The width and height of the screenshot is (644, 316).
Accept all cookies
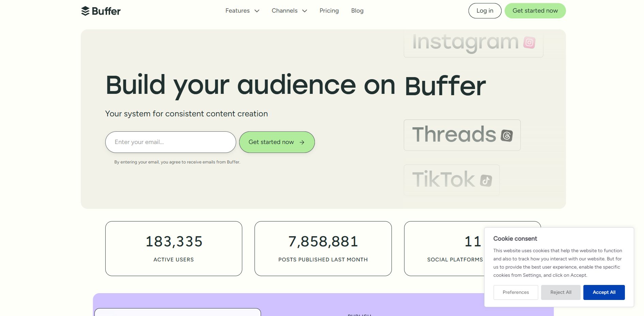(604, 292)
